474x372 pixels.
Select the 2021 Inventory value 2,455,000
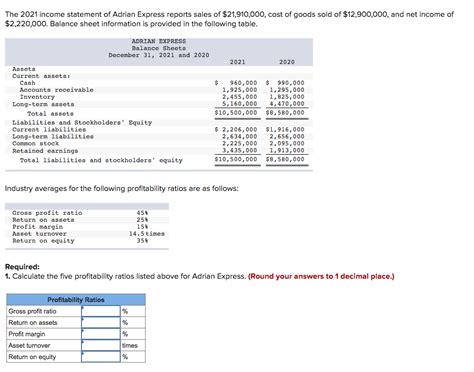[240, 97]
